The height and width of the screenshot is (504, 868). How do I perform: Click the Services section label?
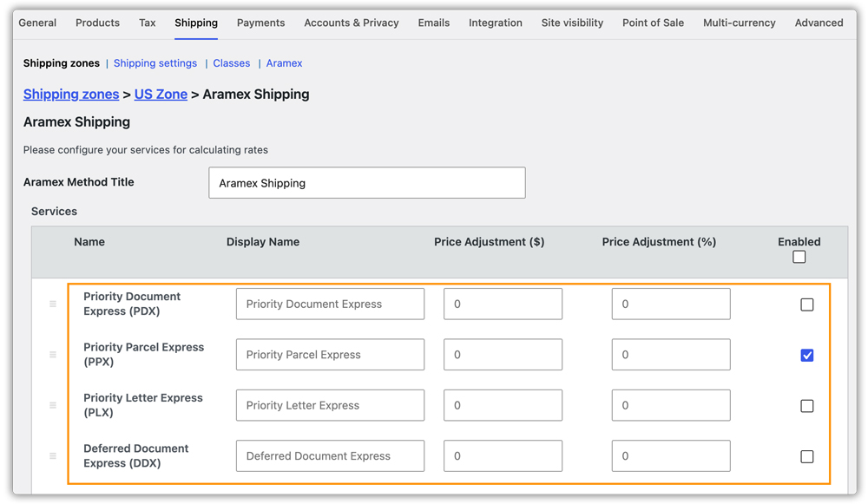[x=54, y=212]
